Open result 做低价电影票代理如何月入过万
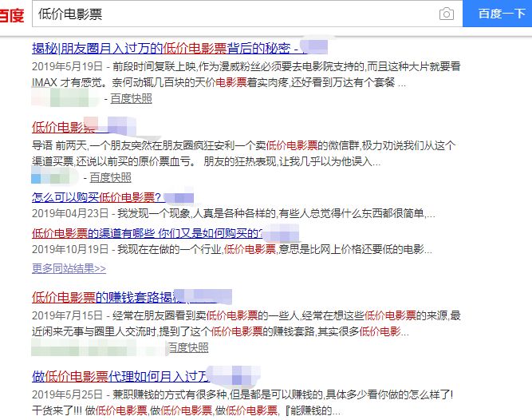Viewport: 532px width, 420px height. point(120,376)
